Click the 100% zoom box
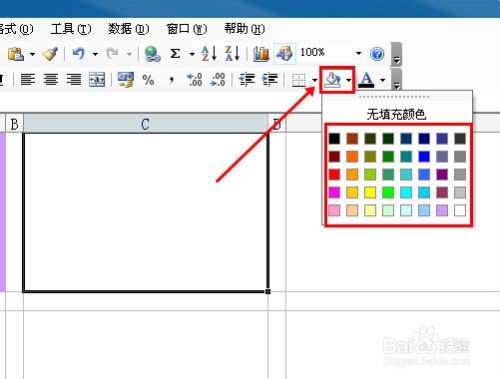 tap(325, 53)
